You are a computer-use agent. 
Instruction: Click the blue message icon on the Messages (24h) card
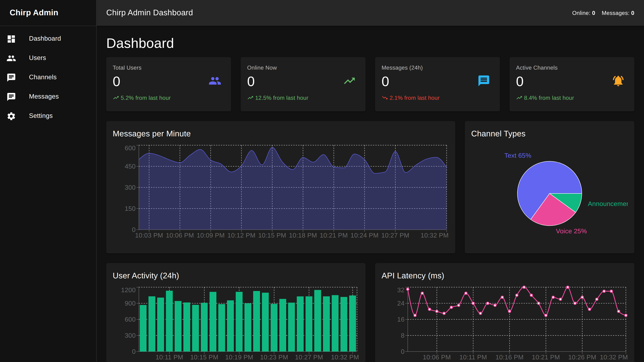[x=484, y=81]
